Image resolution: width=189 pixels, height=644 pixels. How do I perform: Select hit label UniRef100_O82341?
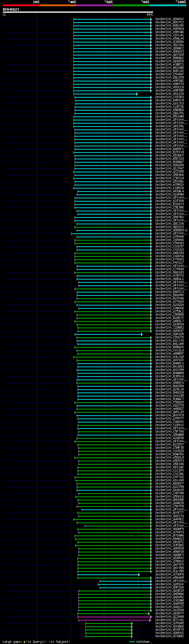tap(170, 45)
